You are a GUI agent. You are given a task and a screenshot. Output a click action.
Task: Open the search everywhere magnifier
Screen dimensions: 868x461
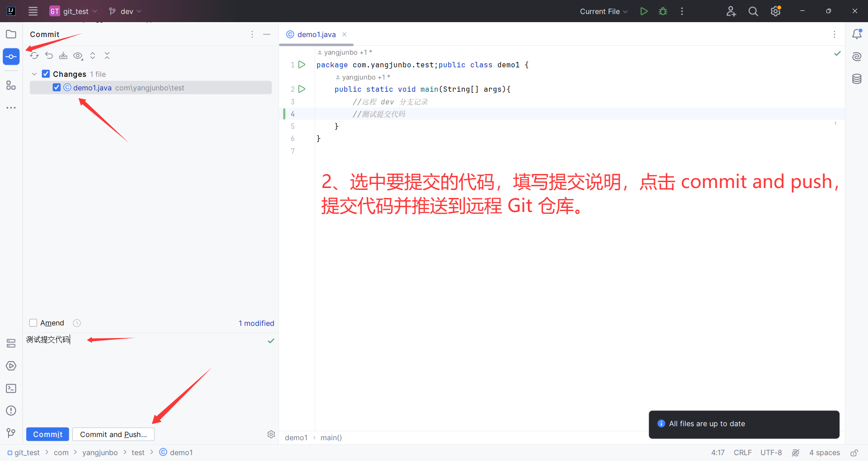(x=753, y=11)
